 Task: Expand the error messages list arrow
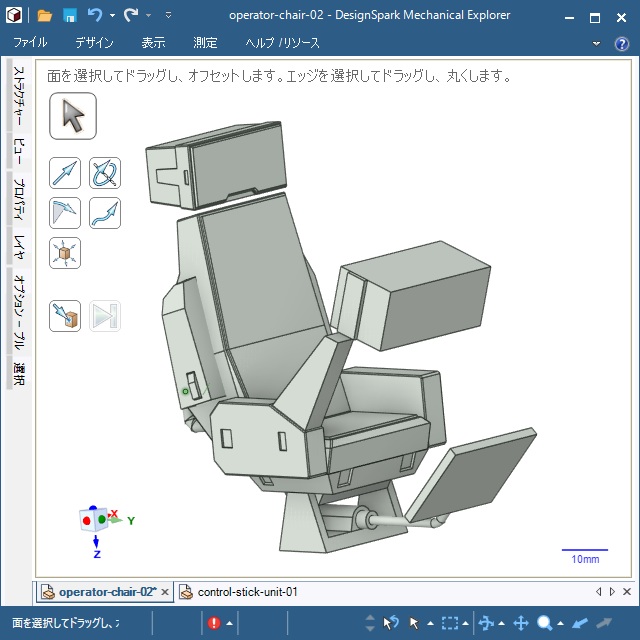(229, 623)
